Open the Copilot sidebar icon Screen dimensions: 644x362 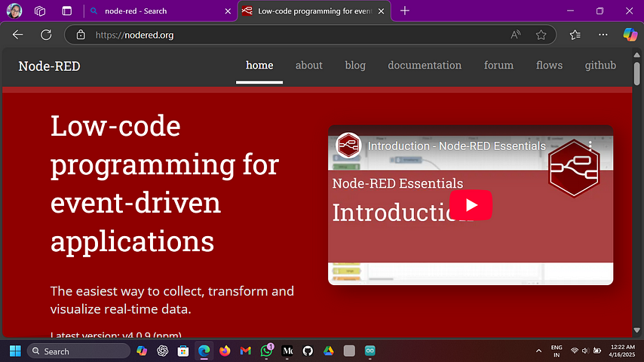pyautogui.click(x=630, y=35)
